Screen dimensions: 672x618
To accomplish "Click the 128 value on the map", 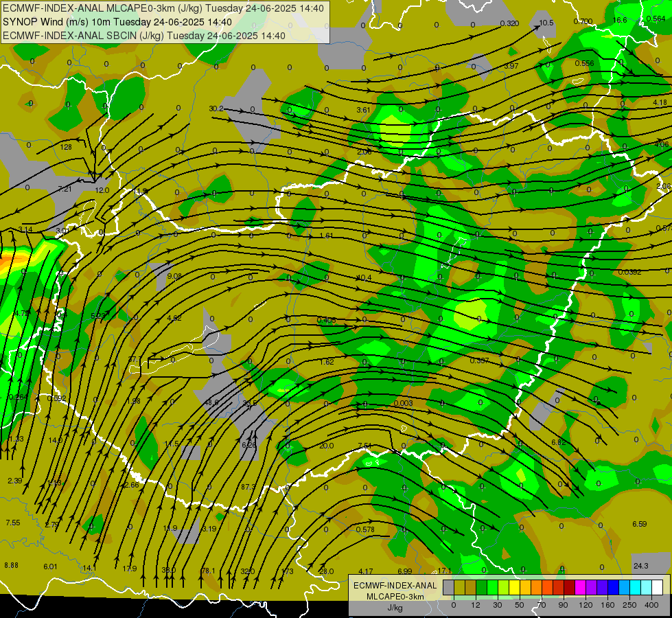I will [66, 147].
